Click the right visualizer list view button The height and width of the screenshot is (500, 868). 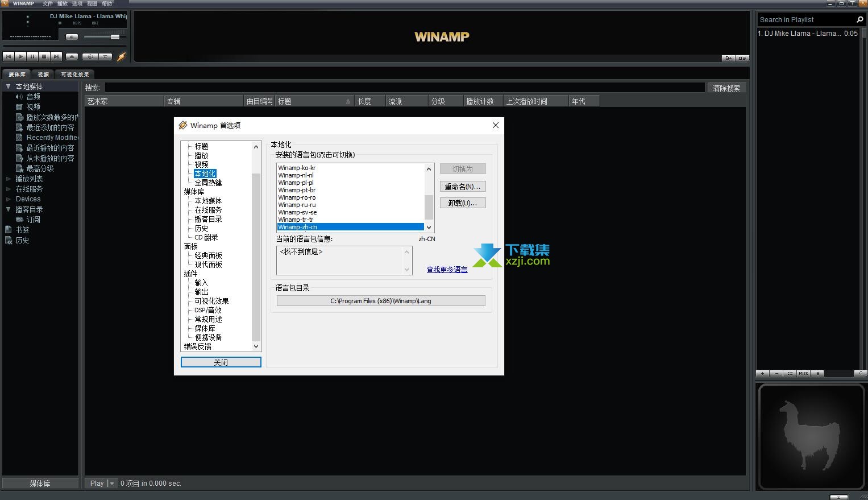click(742, 58)
